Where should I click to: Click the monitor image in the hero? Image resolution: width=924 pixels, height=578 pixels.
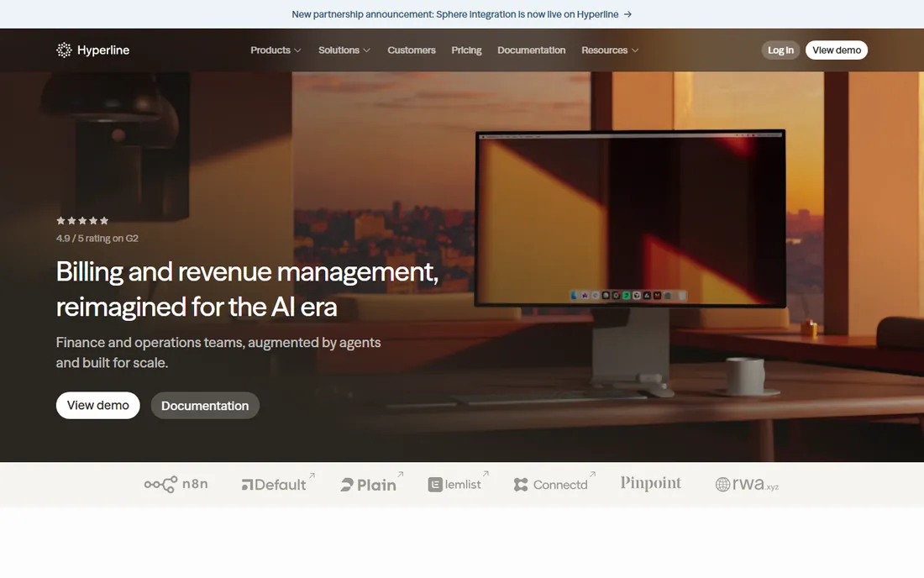point(630,218)
